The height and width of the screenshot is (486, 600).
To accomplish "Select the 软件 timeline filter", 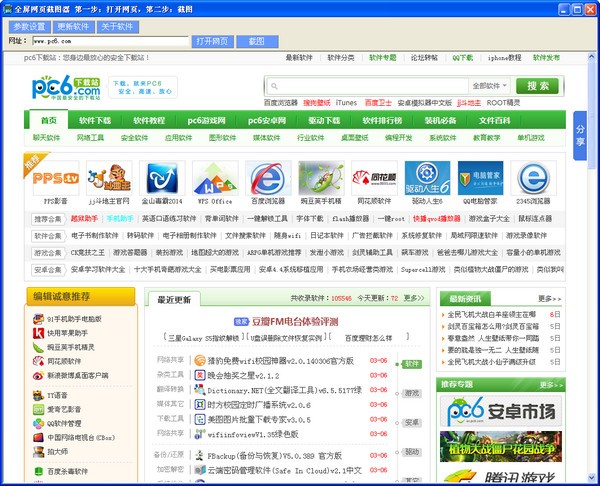I will click(x=412, y=364).
